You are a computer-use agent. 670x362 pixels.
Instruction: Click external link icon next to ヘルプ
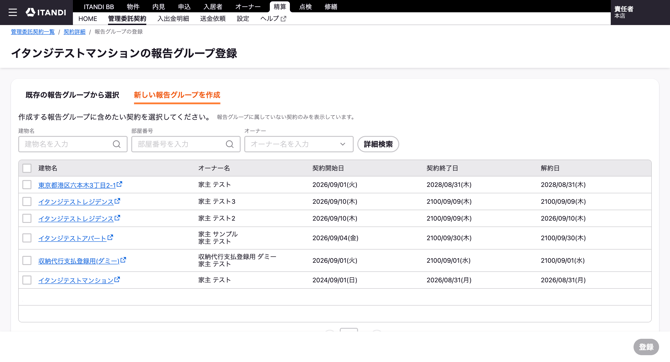pos(283,19)
